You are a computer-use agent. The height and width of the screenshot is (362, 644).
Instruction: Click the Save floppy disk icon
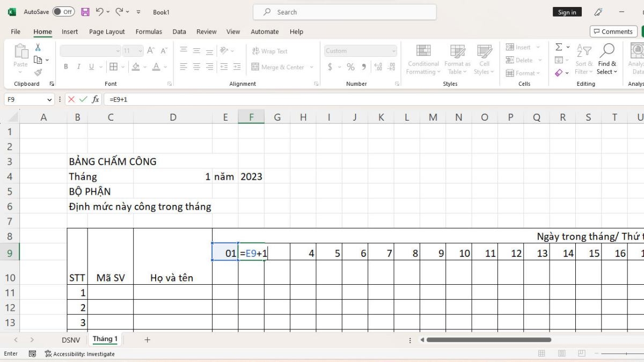(x=85, y=12)
